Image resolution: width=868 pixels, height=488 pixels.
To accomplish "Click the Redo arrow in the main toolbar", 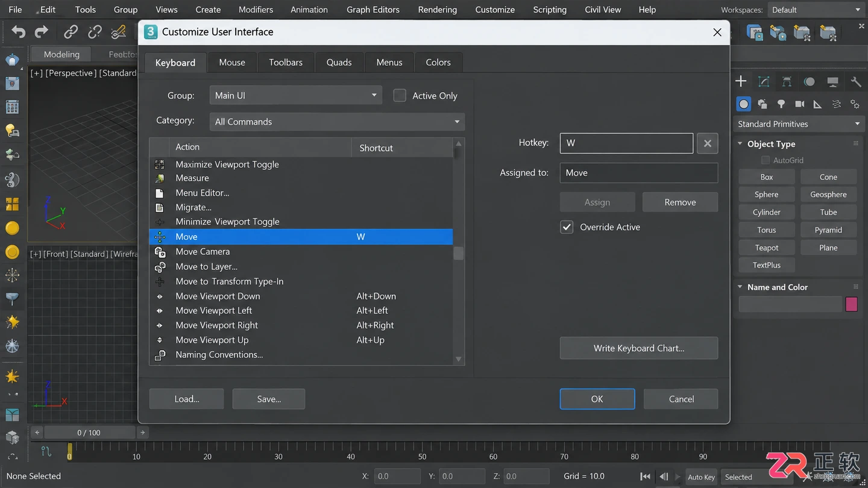I will pos(42,32).
